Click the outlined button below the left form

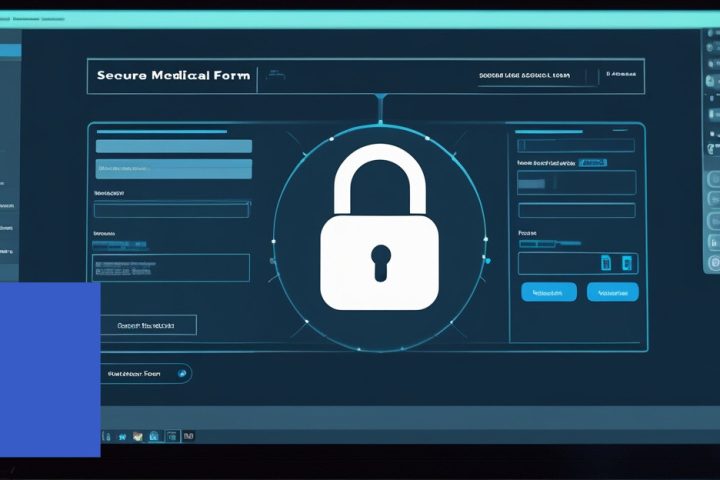pyautogui.click(x=149, y=325)
